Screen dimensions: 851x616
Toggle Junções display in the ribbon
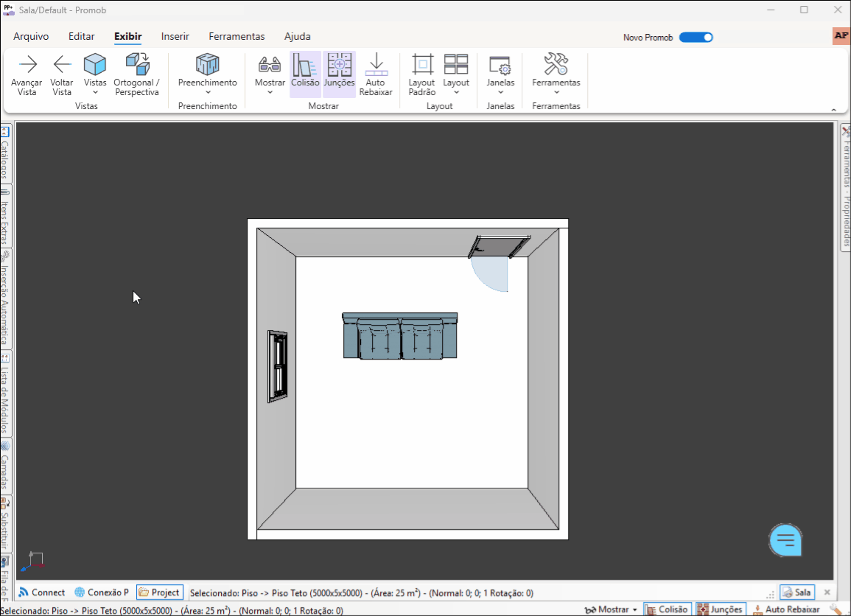coord(339,74)
